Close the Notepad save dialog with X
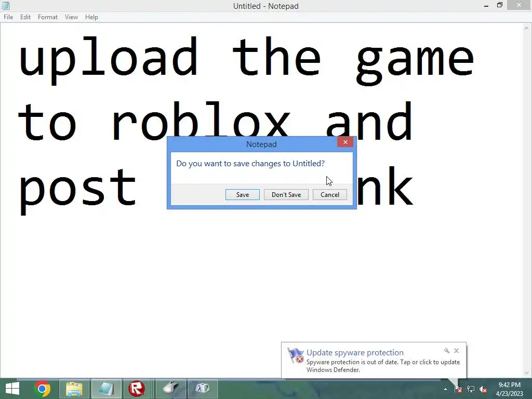This screenshot has height=399, width=532. [345, 142]
